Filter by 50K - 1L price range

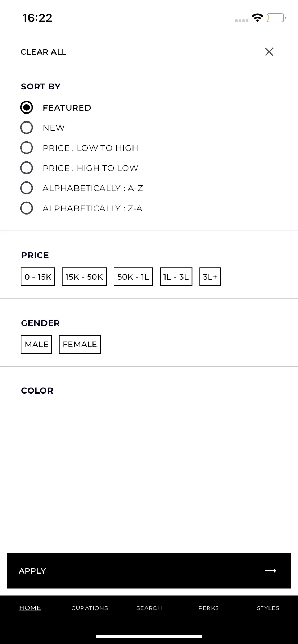[x=133, y=277]
